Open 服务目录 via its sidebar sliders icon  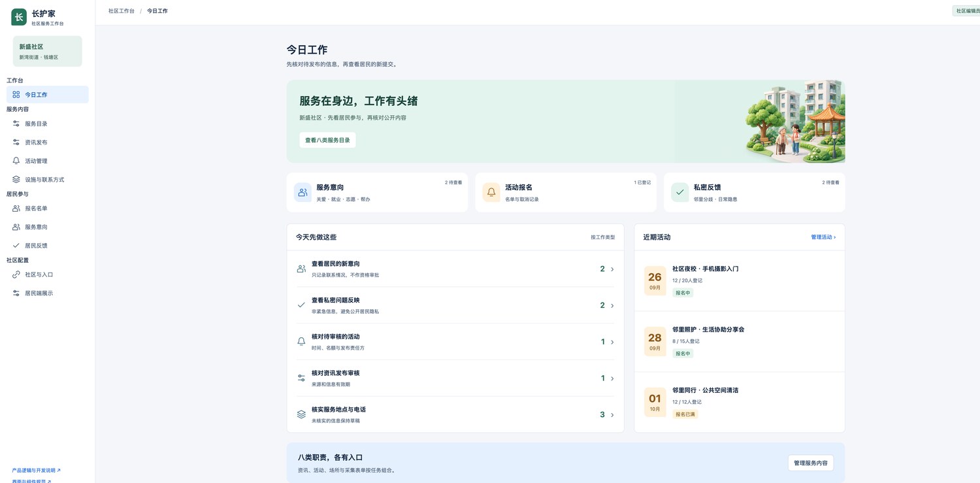coord(16,124)
